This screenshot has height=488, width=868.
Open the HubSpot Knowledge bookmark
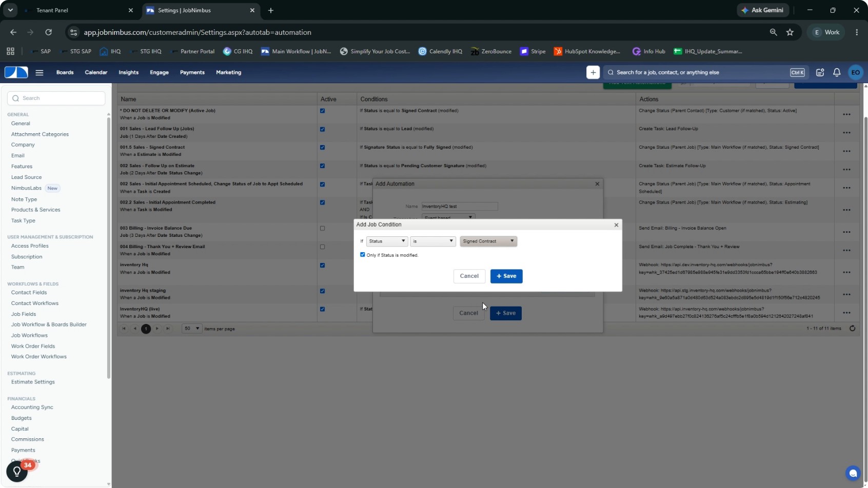pos(587,51)
